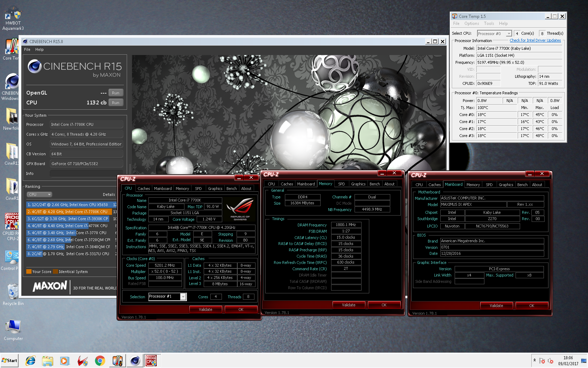Open the Computer desktop icon
The image size is (588, 368).
click(13, 330)
